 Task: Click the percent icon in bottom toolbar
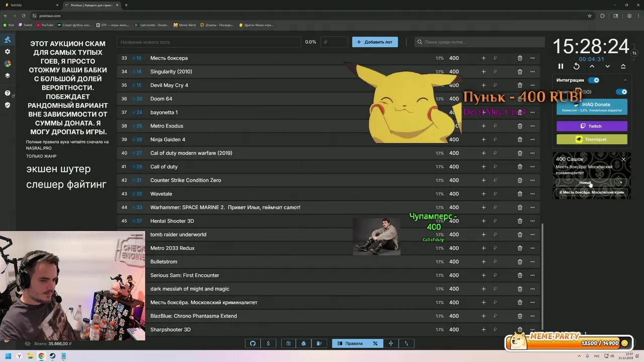[x=375, y=343]
